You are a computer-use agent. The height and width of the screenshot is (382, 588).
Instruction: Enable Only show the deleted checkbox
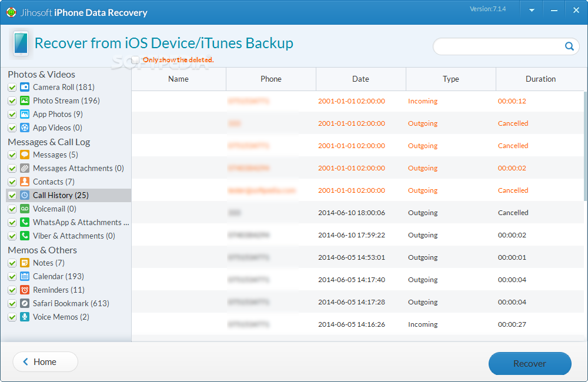point(135,60)
